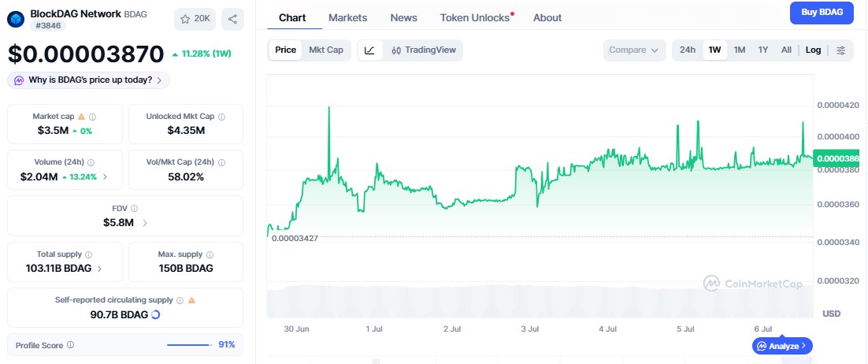Click Total supply info icon

[88, 254]
